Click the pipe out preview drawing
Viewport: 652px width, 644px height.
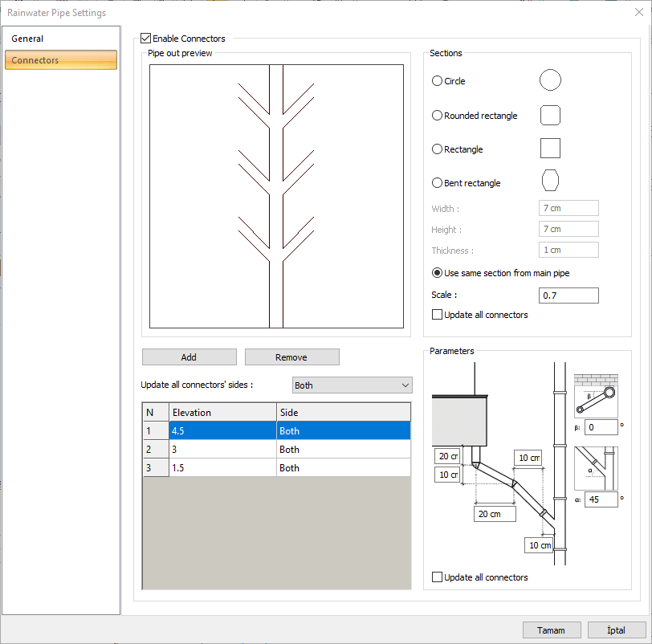[x=276, y=197]
